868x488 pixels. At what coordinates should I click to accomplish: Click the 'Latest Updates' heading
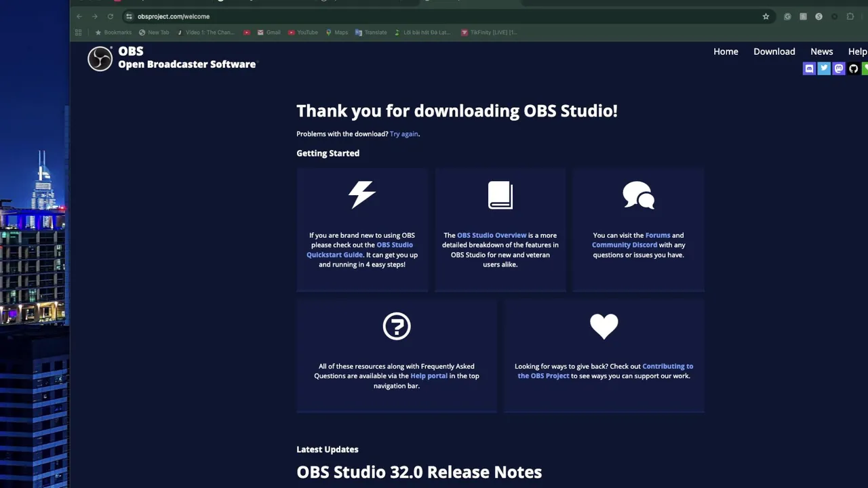click(328, 449)
